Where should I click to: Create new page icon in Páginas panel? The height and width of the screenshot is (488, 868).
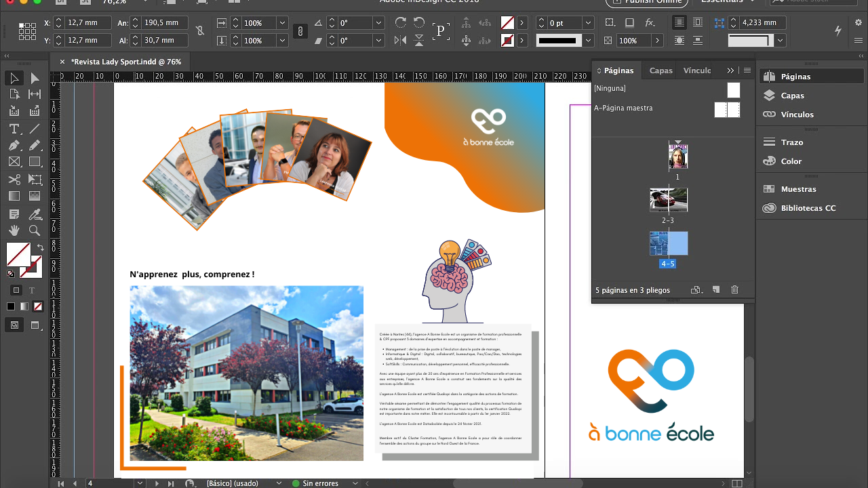pos(715,290)
